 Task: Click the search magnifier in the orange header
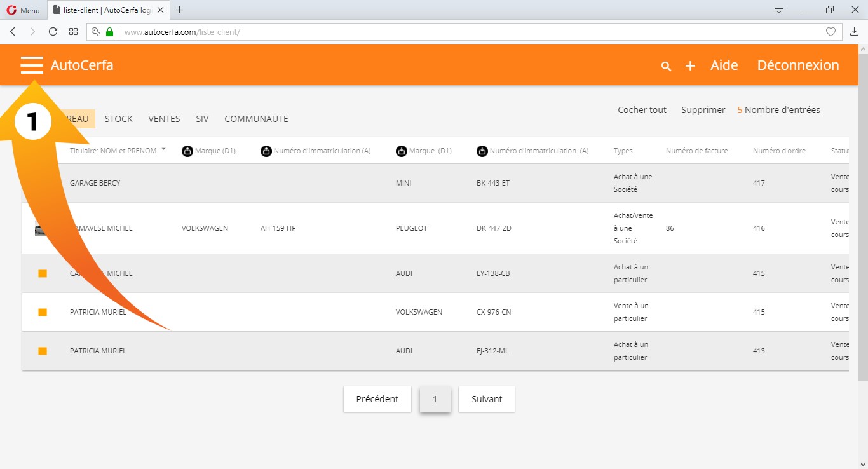(x=666, y=66)
